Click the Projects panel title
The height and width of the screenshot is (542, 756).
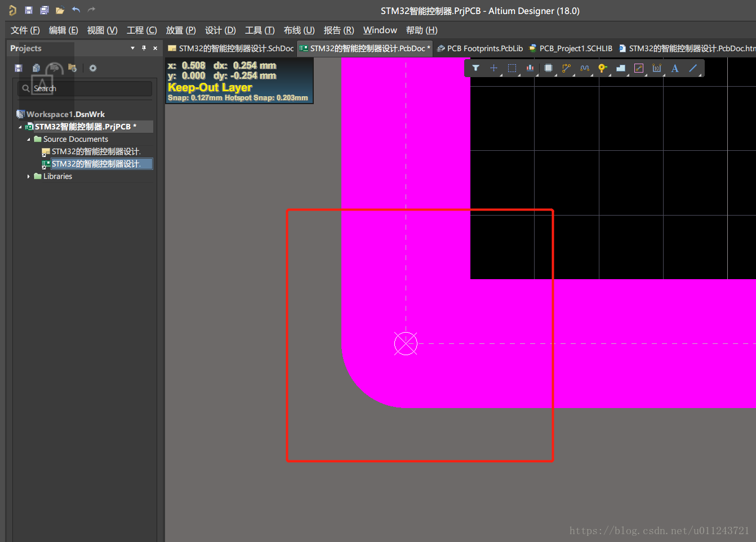click(26, 48)
